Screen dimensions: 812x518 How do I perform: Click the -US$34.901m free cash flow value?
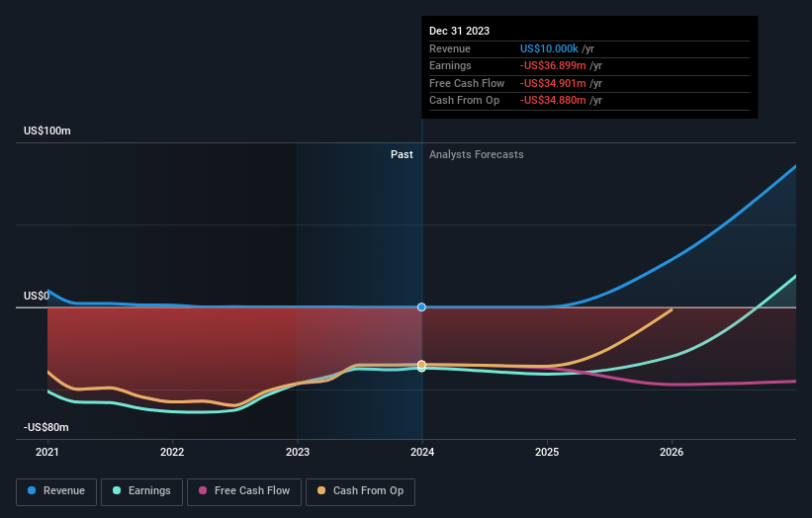(x=553, y=83)
